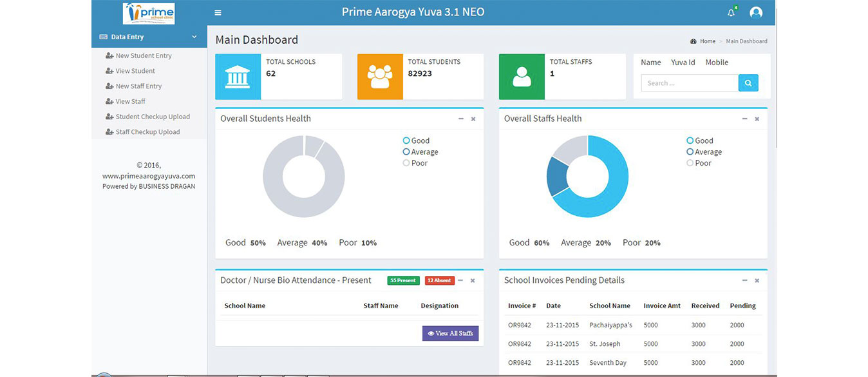Close the Overall Staffs Health panel
Screen dimensions: 868x377
757,119
